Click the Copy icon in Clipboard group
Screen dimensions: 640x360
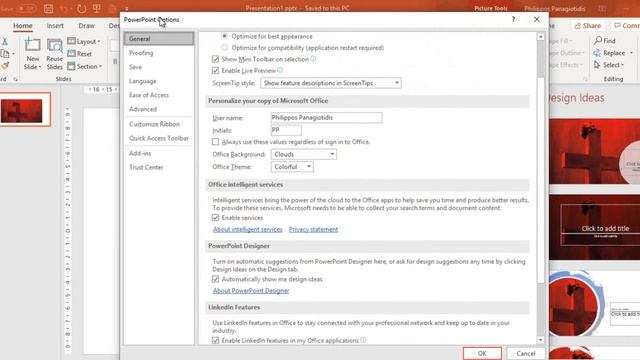(x=4, y=53)
